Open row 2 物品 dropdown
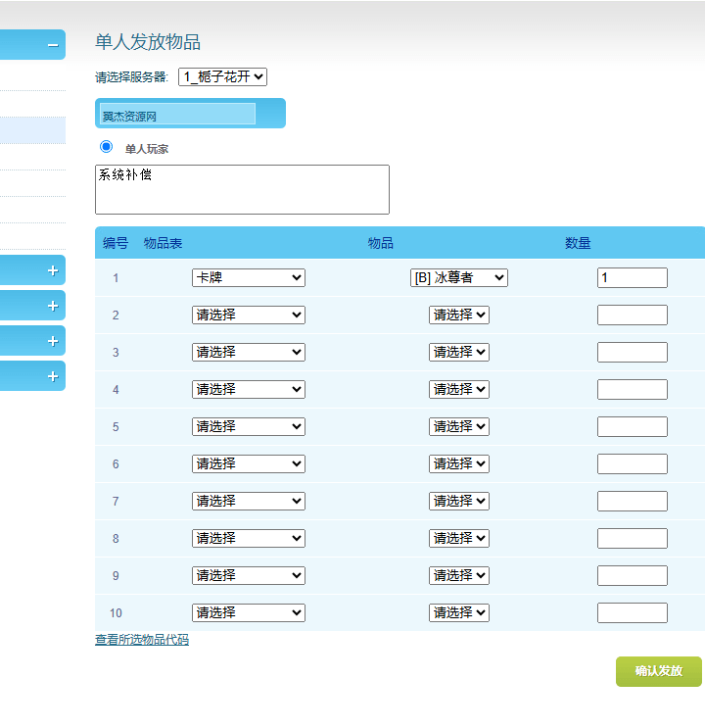This screenshot has width=705, height=728. click(x=459, y=315)
